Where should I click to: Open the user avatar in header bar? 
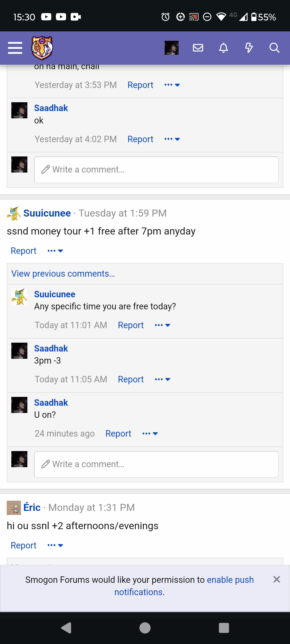point(172,48)
